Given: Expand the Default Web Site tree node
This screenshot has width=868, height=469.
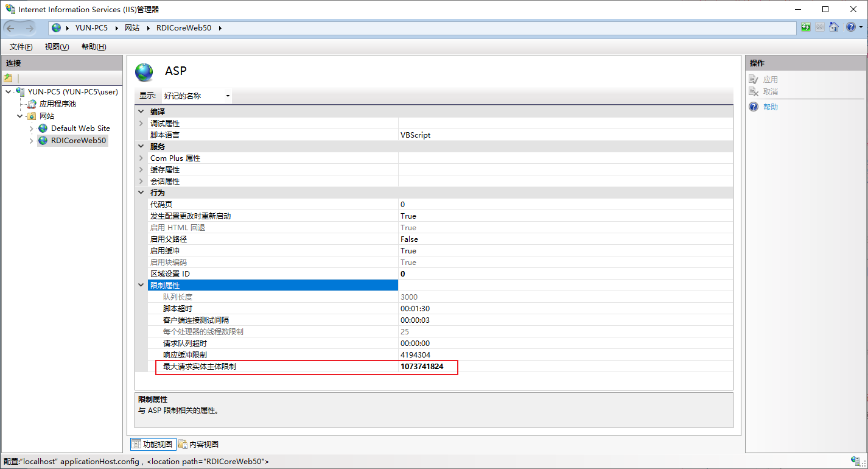Looking at the screenshot, I should pos(32,129).
